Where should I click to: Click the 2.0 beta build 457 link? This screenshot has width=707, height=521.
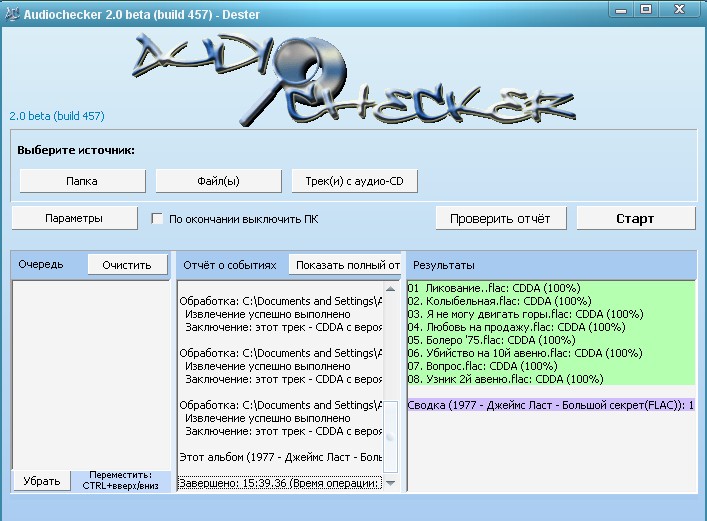[x=57, y=116]
